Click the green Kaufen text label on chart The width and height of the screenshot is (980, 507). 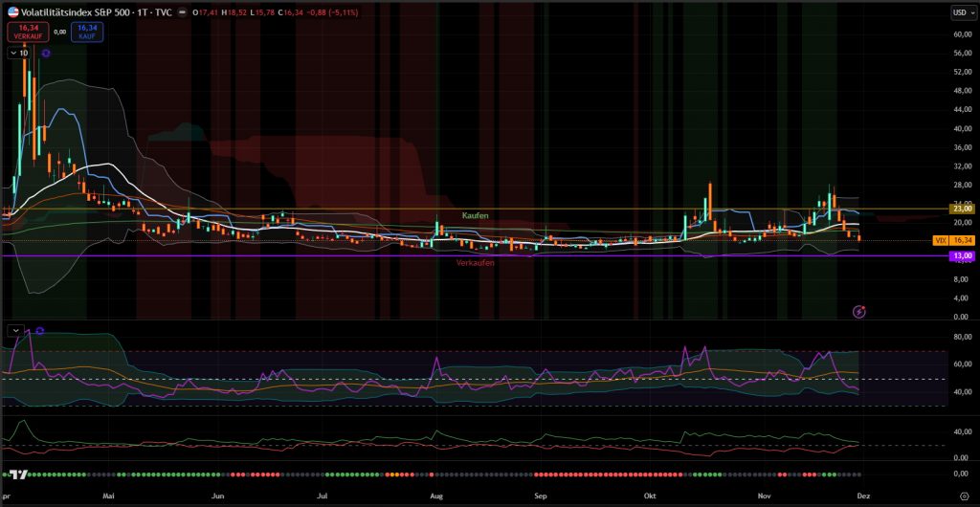(476, 216)
